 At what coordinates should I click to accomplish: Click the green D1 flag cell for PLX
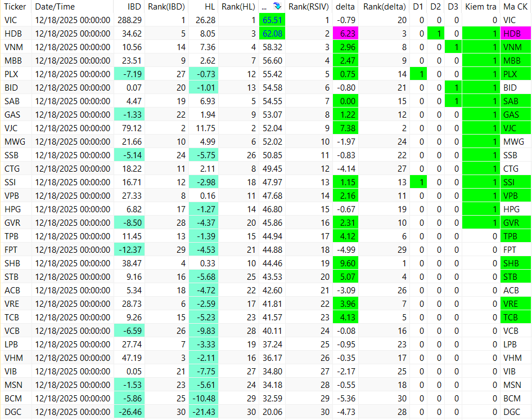(x=418, y=74)
